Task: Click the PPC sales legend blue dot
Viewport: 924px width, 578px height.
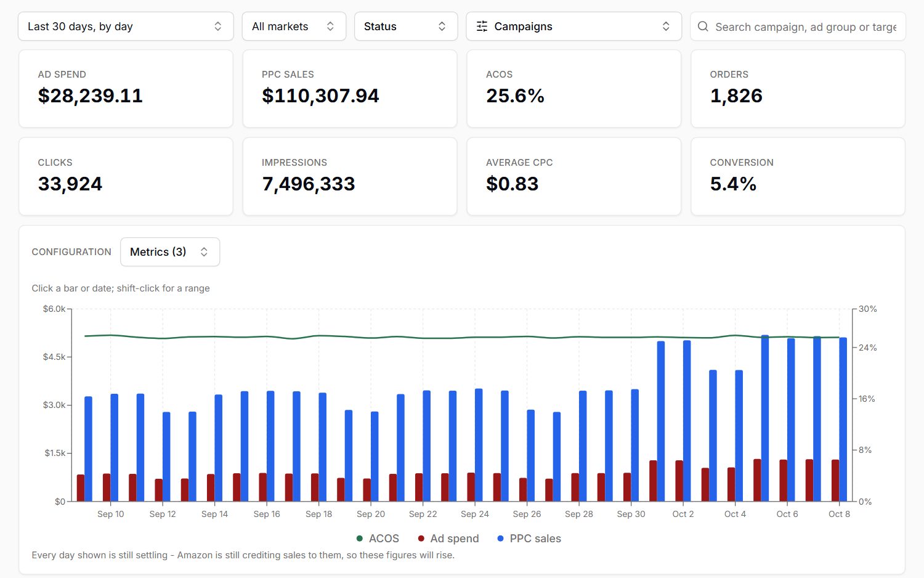Action: pyautogui.click(x=501, y=539)
